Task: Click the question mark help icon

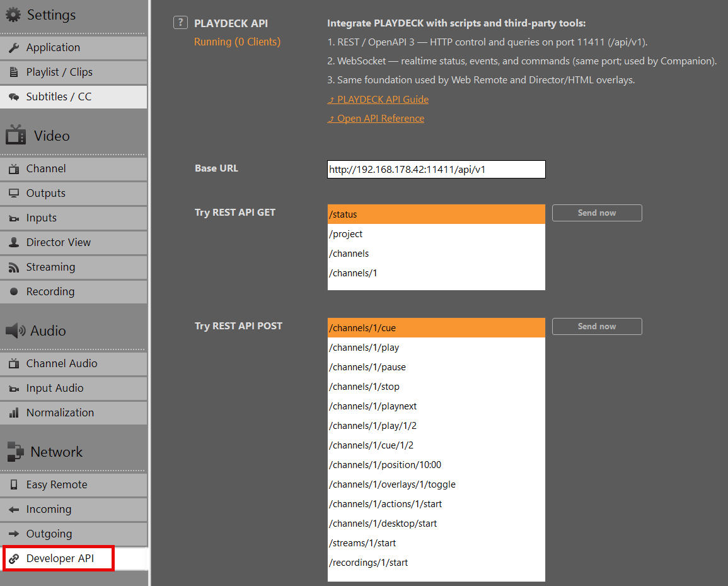Action: [181, 22]
